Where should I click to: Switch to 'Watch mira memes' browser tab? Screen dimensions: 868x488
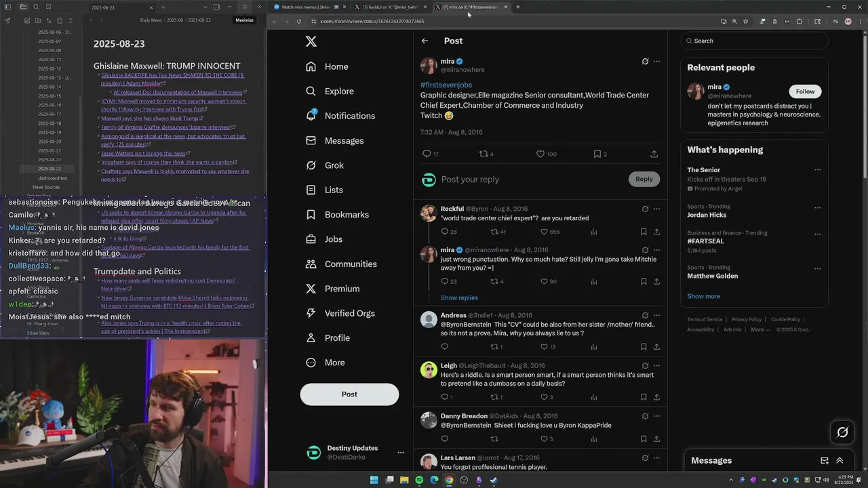[310, 7]
